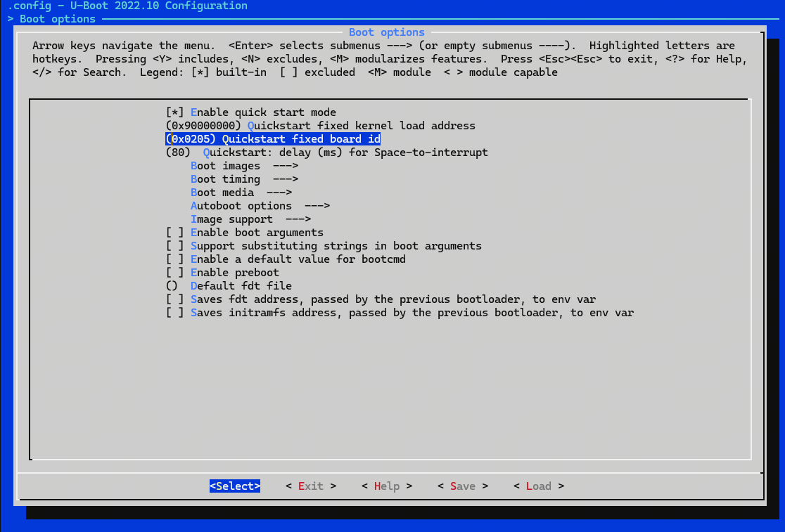Screen dimensions: 785x532
Task: Select the Quickstart fixed board id entry
Action: point(273,139)
